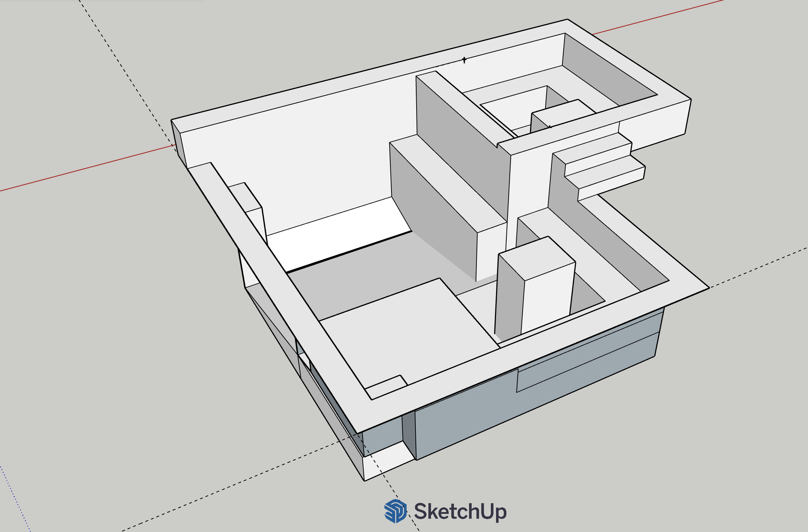
Task: Pick the top step of the staircase
Action: [593, 149]
